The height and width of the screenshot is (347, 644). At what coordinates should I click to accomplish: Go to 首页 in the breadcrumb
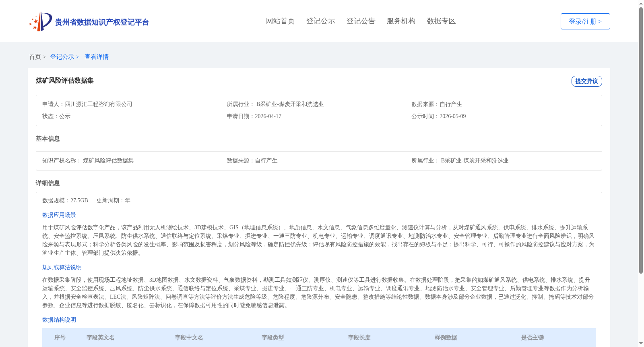tap(35, 57)
